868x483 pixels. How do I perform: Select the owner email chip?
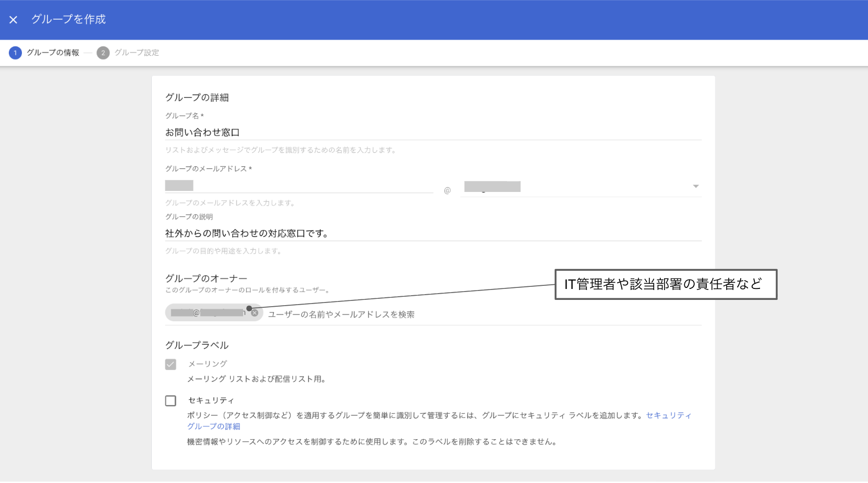click(x=209, y=313)
